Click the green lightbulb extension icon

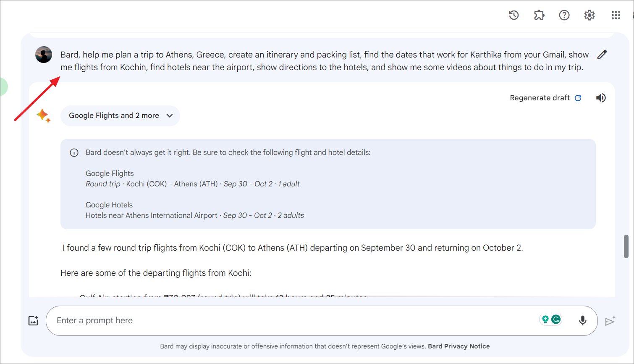point(545,319)
